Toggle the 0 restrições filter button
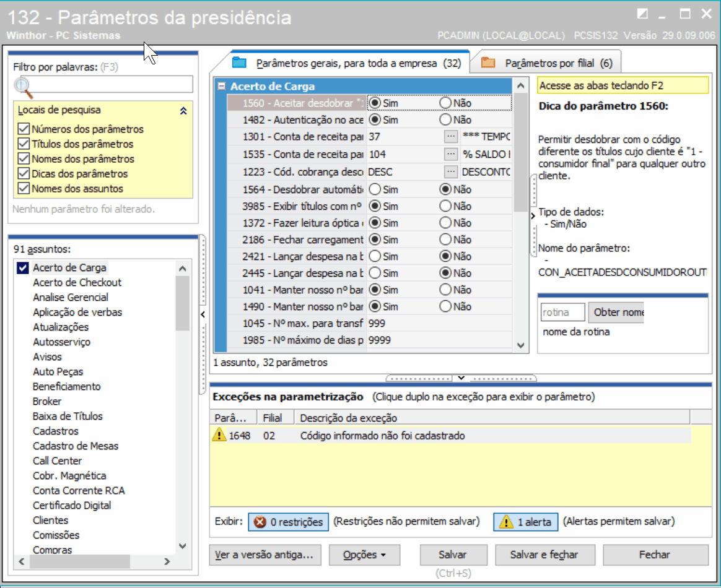This screenshot has width=721, height=588. click(x=288, y=522)
